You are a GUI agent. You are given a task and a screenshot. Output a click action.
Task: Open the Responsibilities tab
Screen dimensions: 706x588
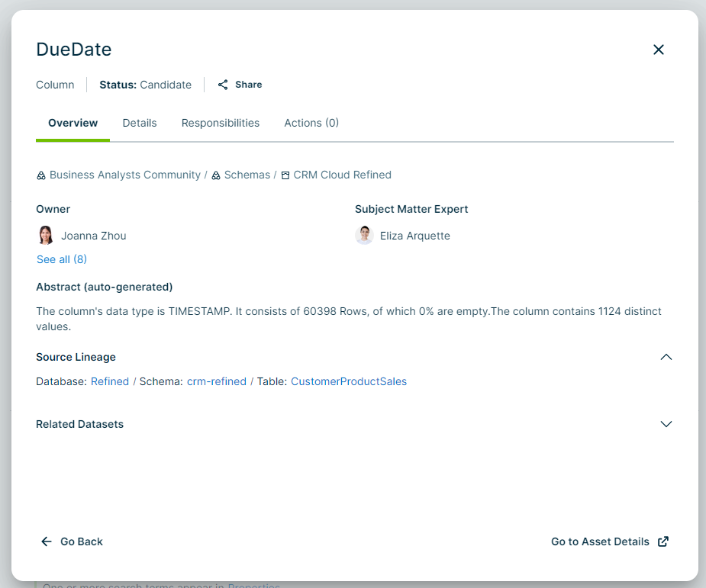221,123
